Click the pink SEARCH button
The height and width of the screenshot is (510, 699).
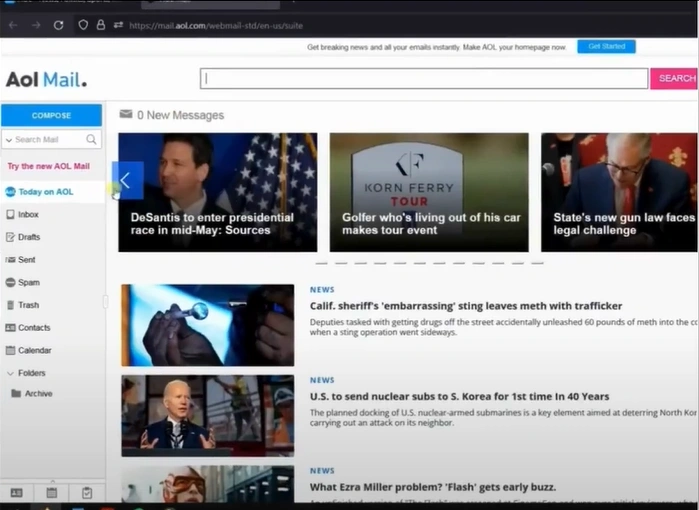point(674,78)
